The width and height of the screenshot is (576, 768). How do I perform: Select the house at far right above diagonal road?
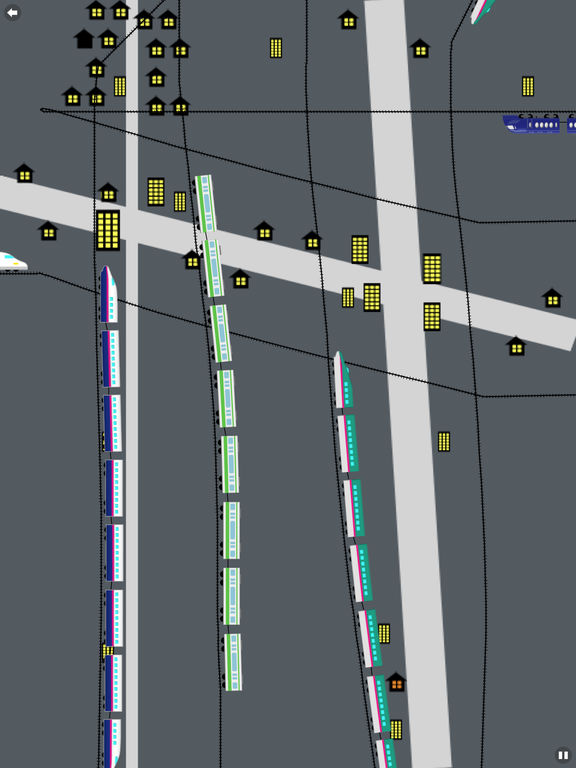[x=552, y=298]
